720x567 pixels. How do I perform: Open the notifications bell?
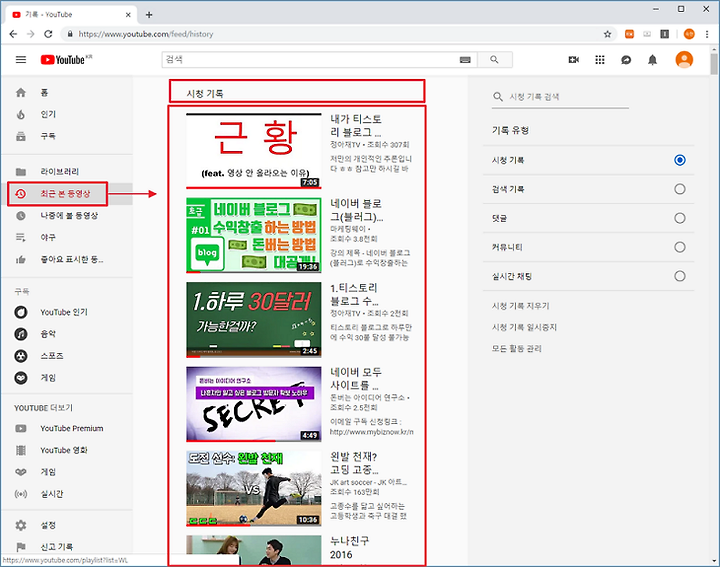pos(652,60)
